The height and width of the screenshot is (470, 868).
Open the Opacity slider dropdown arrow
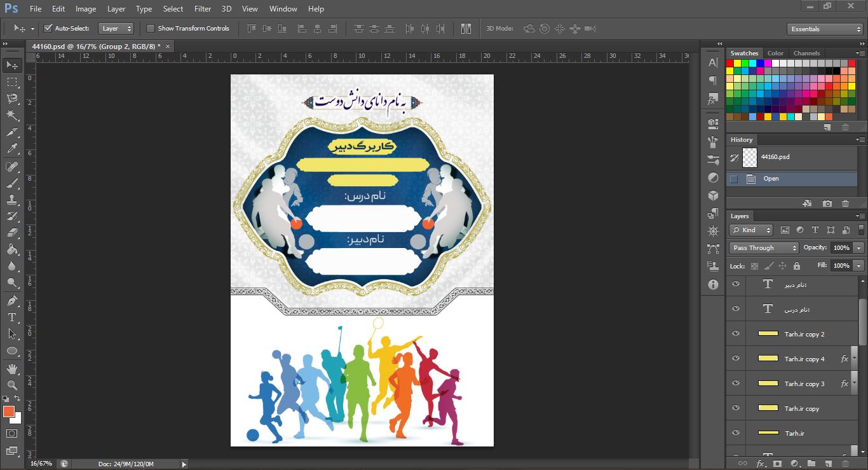(859, 248)
